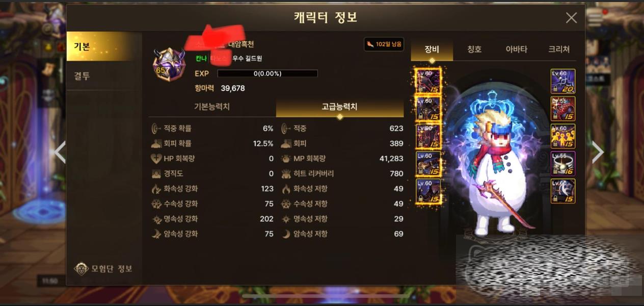This screenshot has height=306, width=644.
Task: Open the 크리쳐 tab
Action: point(559,49)
